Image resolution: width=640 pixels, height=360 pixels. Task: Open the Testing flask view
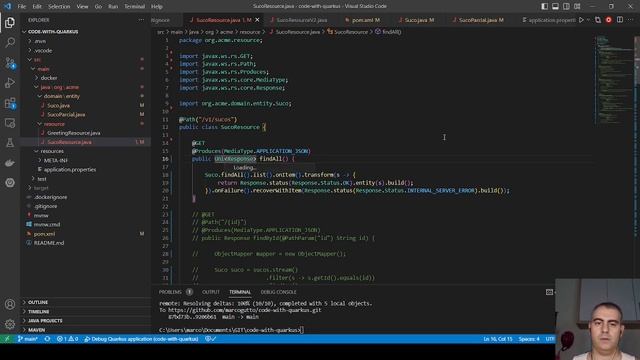pyautogui.click(x=10, y=143)
